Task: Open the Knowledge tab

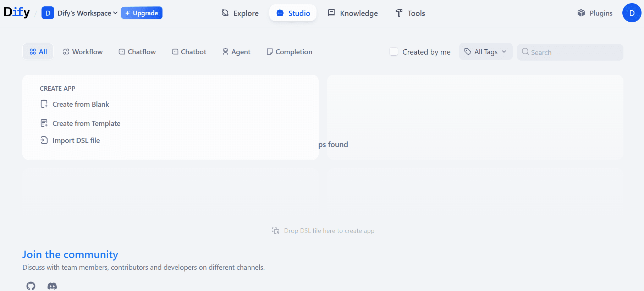Action: 353,13
